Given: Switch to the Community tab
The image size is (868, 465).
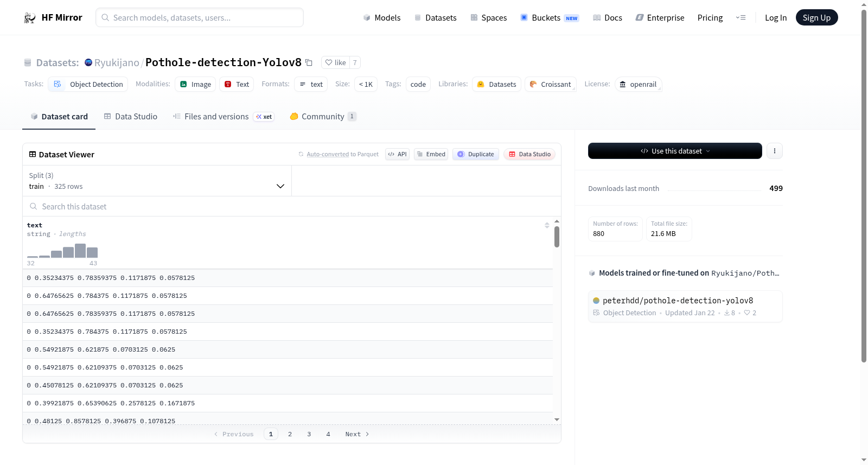Looking at the screenshot, I should [x=323, y=117].
